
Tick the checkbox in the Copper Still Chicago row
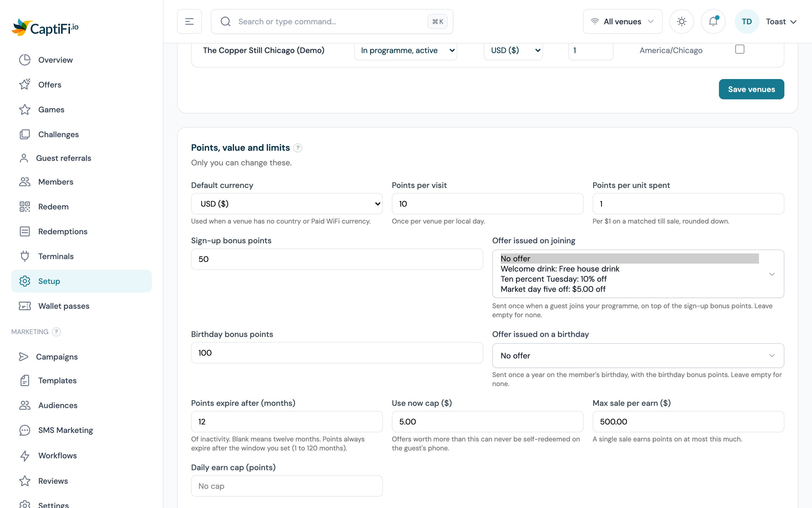tap(740, 49)
